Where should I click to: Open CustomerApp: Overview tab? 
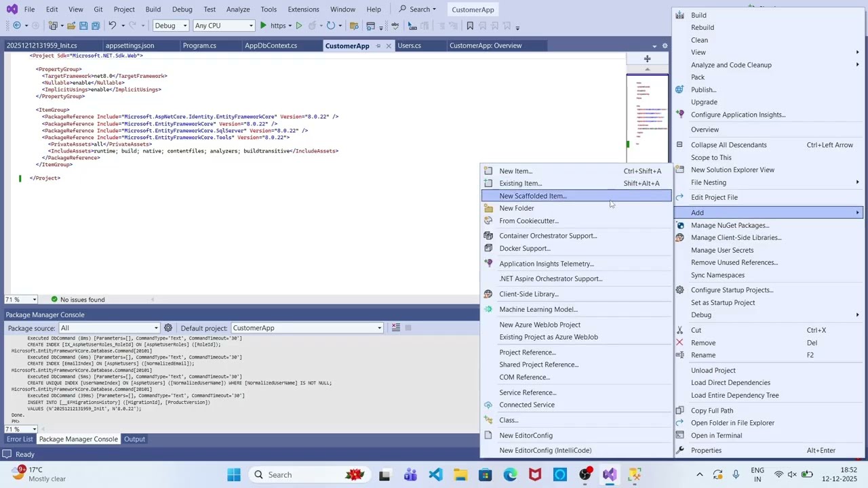486,45
